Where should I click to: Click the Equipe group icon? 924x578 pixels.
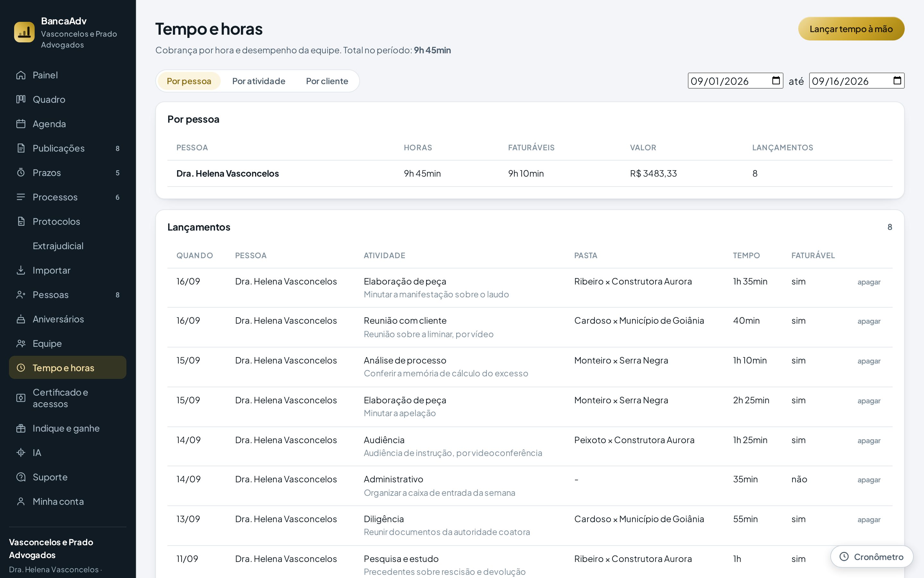click(21, 344)
